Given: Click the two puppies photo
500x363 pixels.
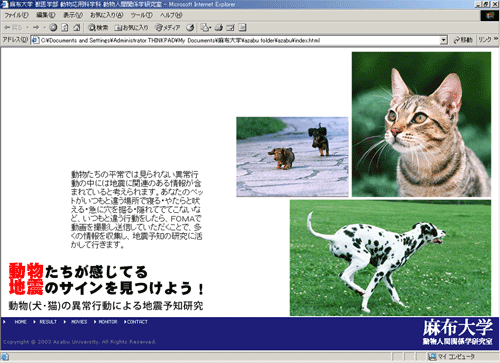Looking at the screenshot, I should point(292,157).
